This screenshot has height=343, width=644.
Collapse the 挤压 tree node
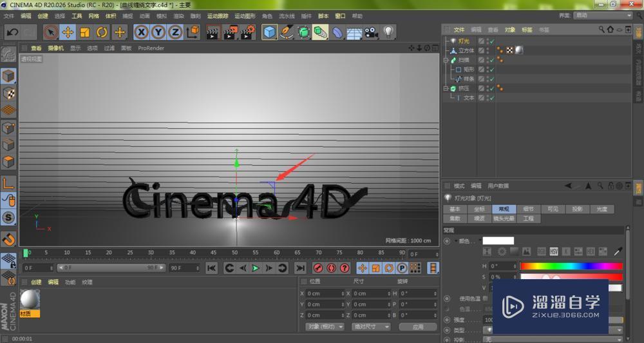446,88
